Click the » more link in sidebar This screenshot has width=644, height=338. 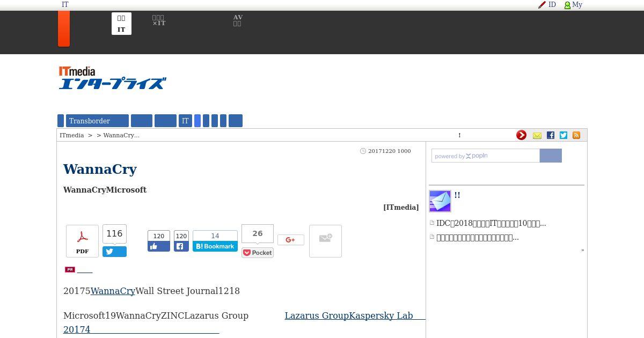tap(582, 250)
